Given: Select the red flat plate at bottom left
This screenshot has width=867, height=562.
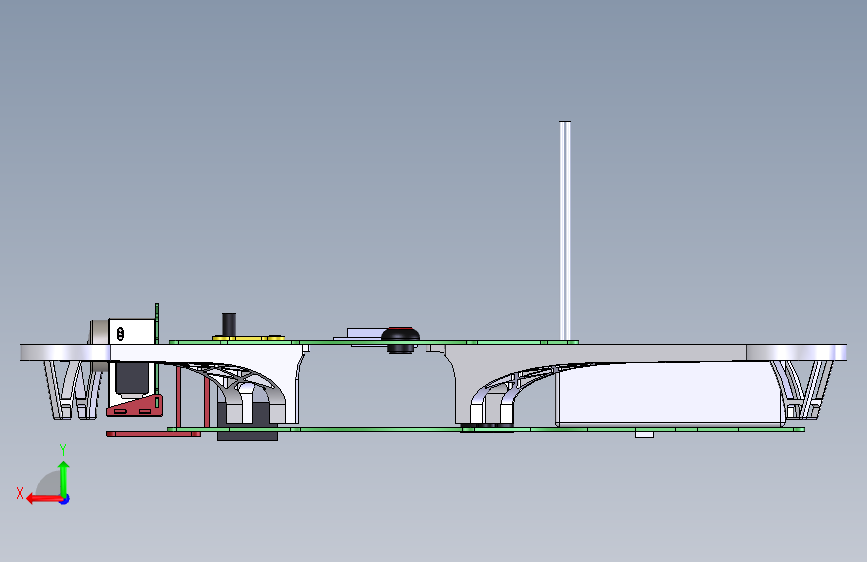Looking at the screenshot, I should pos(153,434).
